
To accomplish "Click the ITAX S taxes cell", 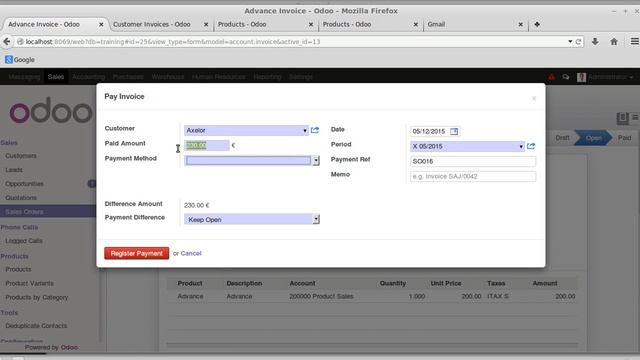I will [x=498, y=296].
